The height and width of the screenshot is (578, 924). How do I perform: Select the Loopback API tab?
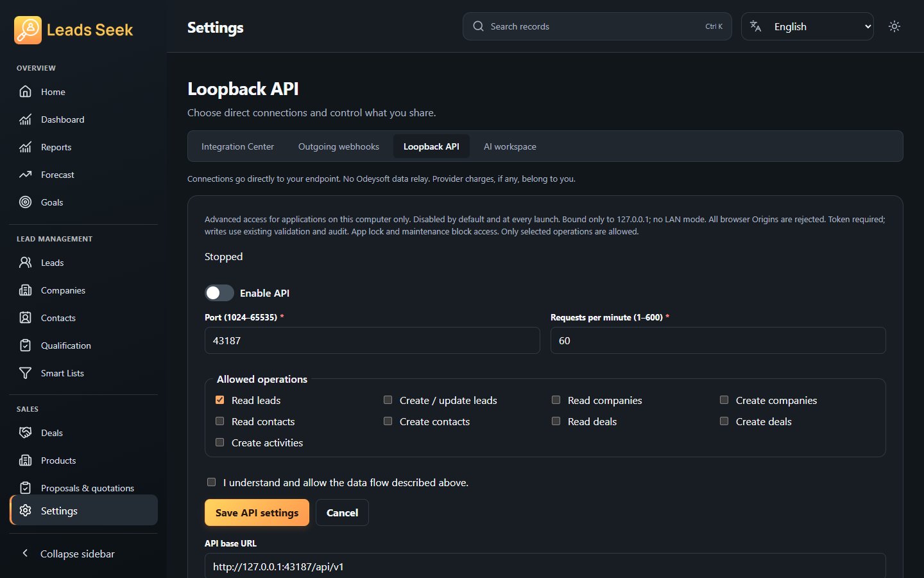click(431, 146)
